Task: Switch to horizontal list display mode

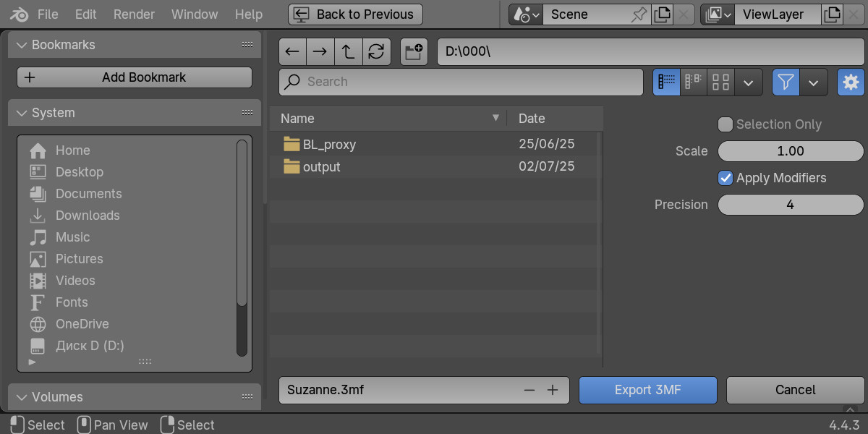Action: (694, 82)
